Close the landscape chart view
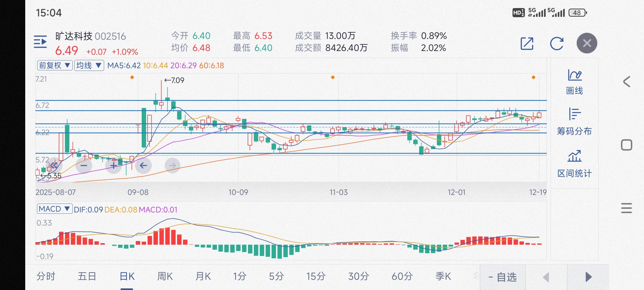Image resolution: width=644 pixels, height=290 pixels. (587, 43)
